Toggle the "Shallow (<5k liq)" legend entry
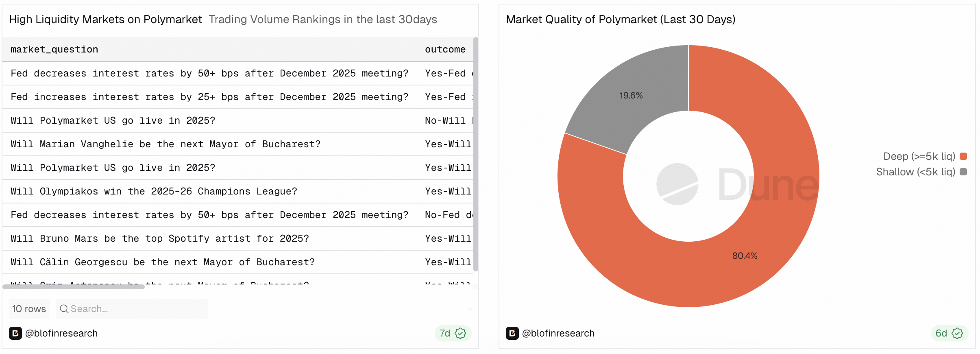This screenshot has height=354, width=980. (915, 172)
